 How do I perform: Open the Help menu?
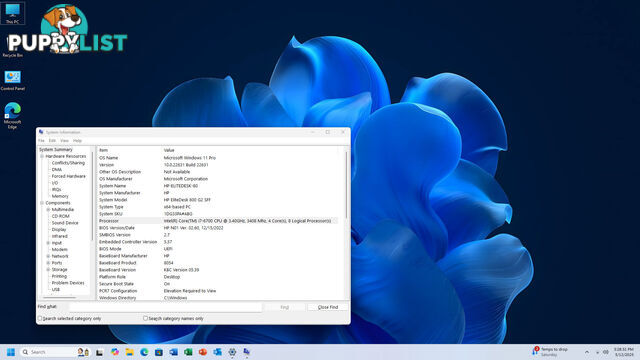tap(77, 140)
